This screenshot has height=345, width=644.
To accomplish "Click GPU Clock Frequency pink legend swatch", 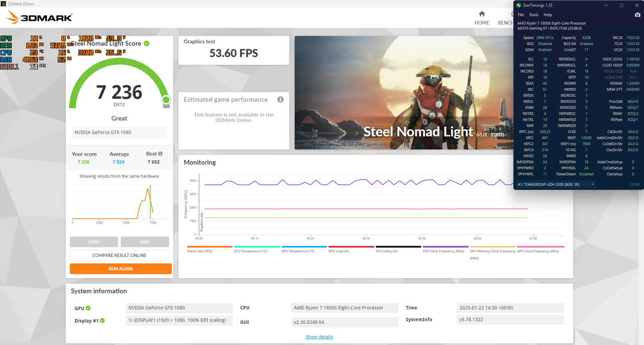I will point(540,247).
